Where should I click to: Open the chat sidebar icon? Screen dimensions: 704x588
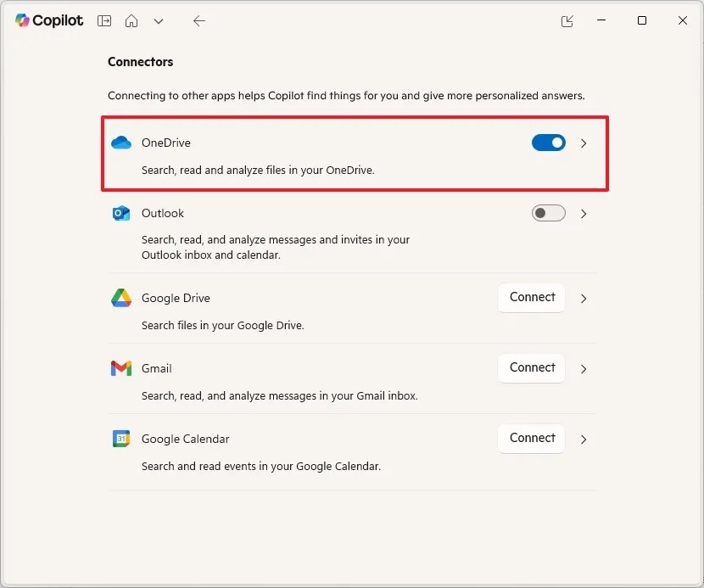tap(103, 20)
